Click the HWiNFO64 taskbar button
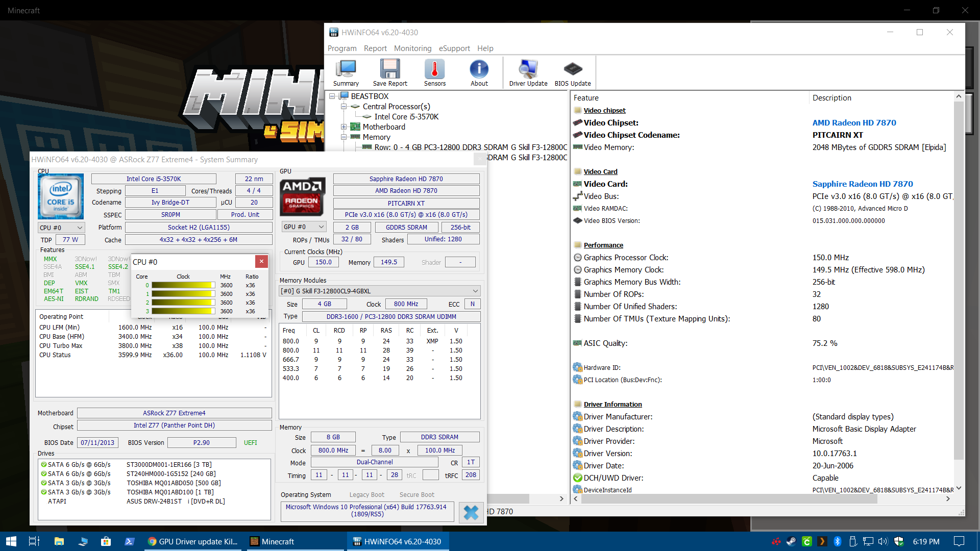This screenshot has height=551, width=980. (x=398, y=541)
